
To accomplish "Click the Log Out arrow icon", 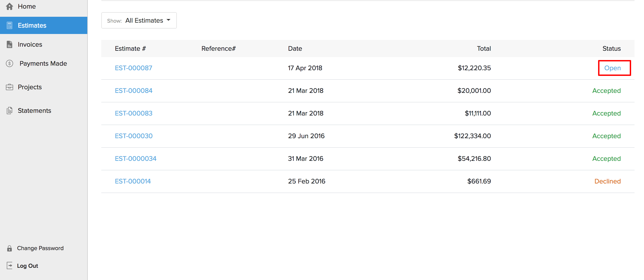I will (x=9, y=266).
